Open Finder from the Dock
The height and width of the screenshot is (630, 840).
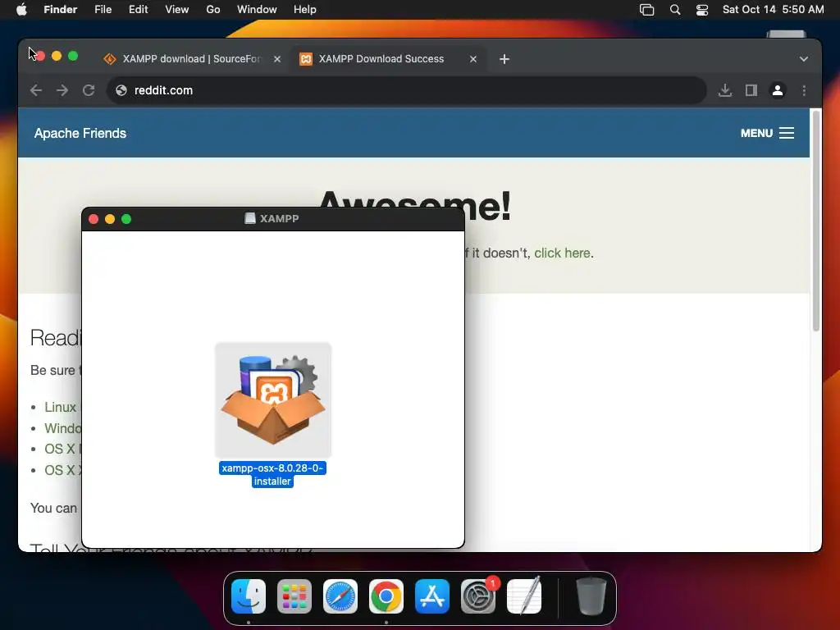point(249,596)
